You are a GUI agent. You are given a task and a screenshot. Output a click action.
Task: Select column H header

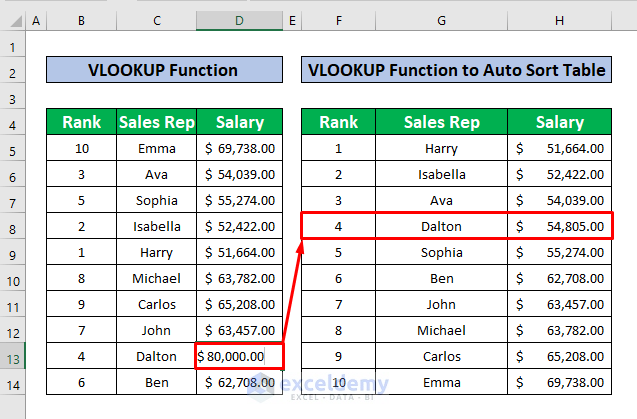pos(559,20)
